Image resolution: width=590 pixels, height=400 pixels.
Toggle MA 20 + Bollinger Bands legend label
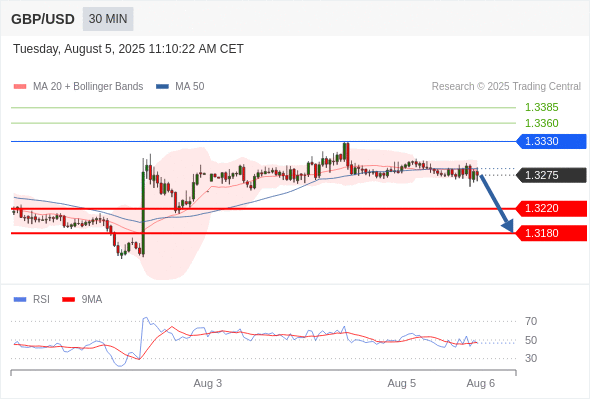point(88,87)
